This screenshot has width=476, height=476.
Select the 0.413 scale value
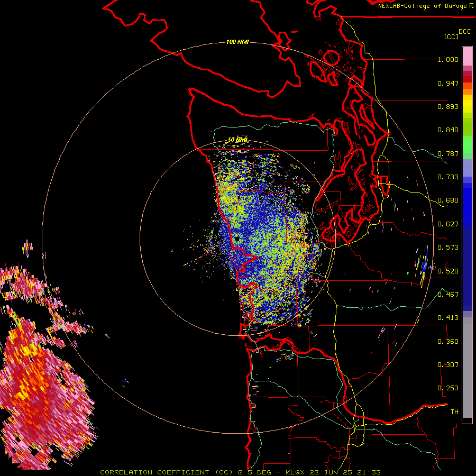[x=448, y=318]
